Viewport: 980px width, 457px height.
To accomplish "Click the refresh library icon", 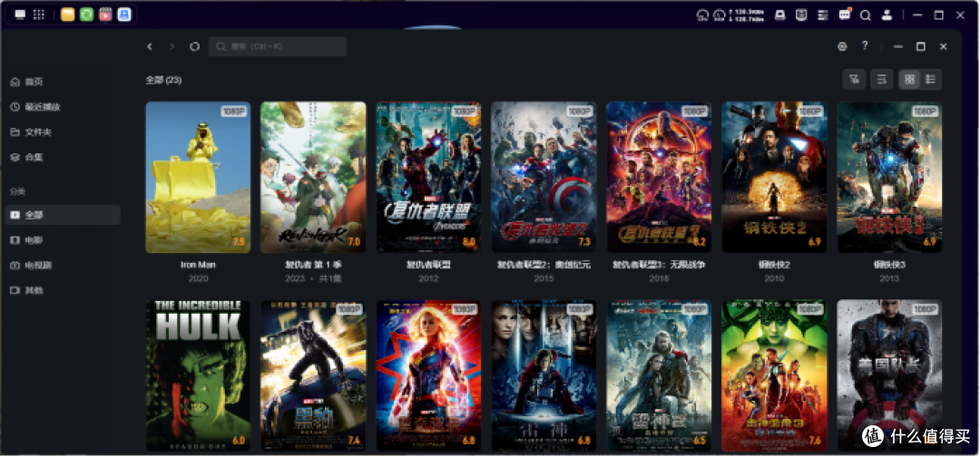I will point(194,46).
